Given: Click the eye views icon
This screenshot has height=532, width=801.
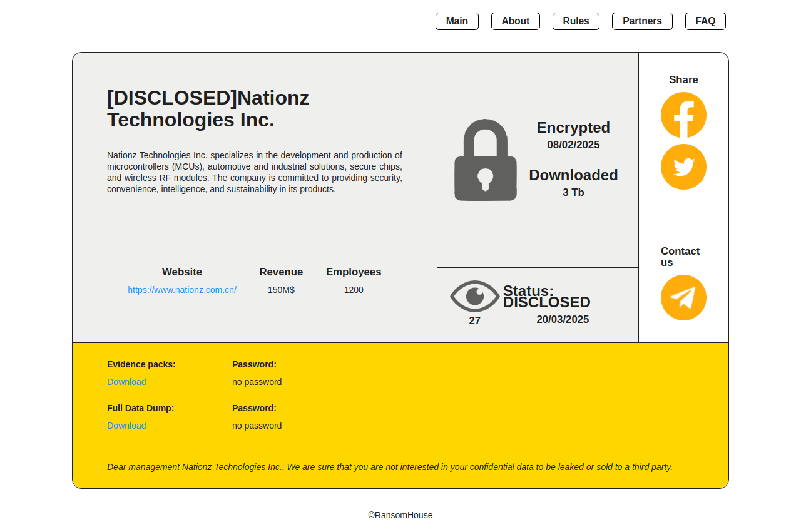Looking at the screenshot, I should pyautogui.click(x=475, y=296).
